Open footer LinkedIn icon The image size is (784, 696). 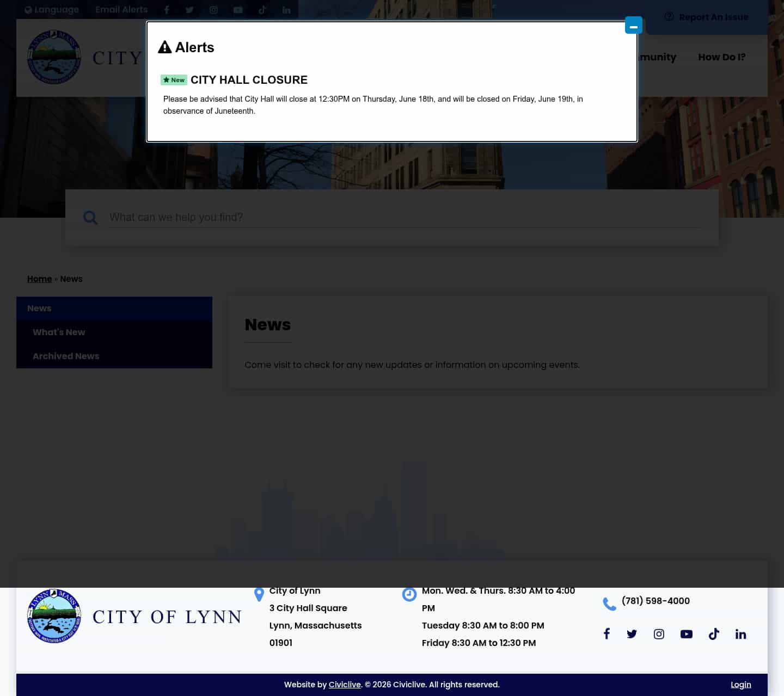(x=740, y=634)
